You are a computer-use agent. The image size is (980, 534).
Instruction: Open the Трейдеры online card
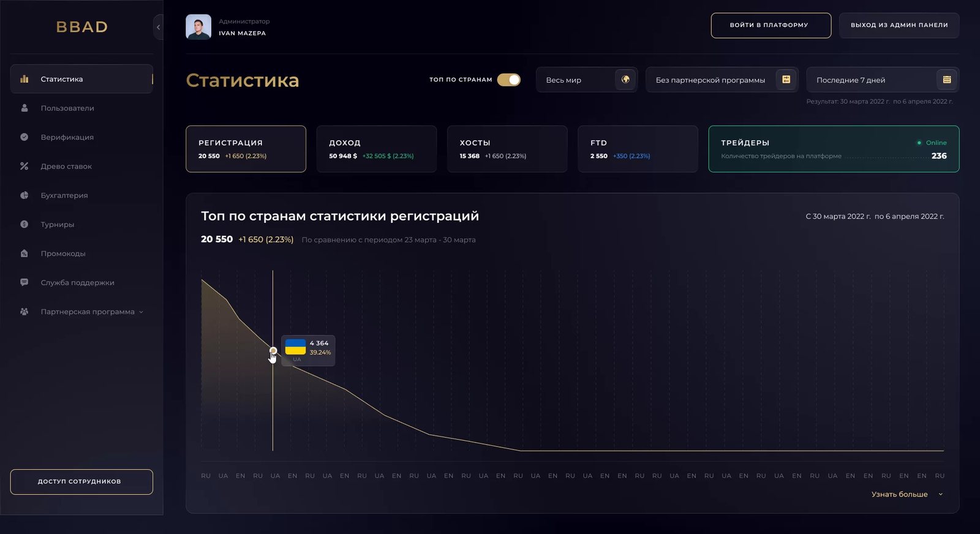pyautogui.click(x=834, y=149)
